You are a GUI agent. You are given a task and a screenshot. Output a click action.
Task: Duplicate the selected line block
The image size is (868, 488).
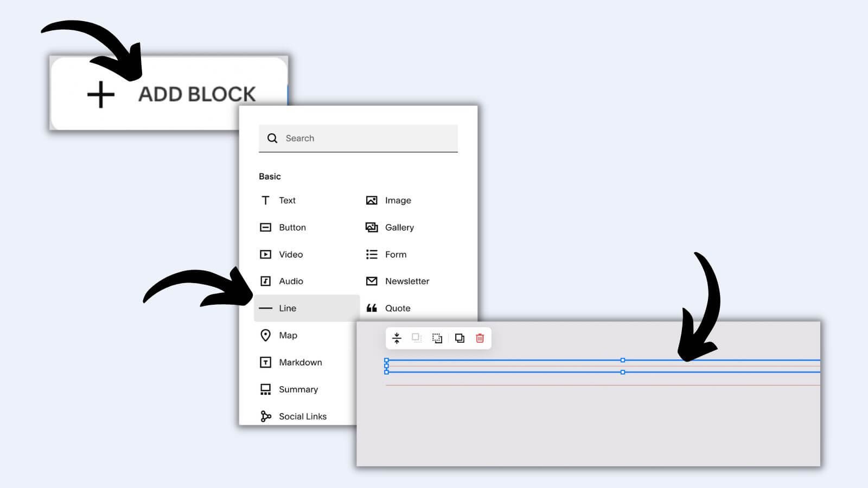(459, 338)
